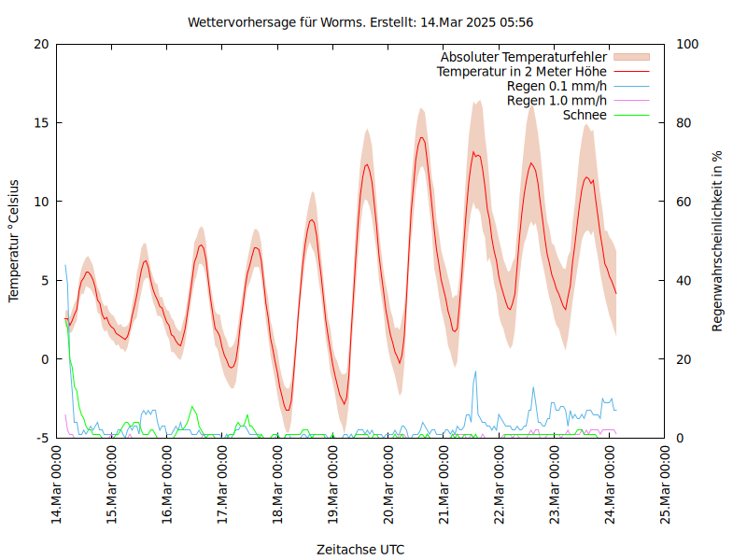Click the 'Schnee' legend label
This screenshot has height=560, width=747.
585,115
